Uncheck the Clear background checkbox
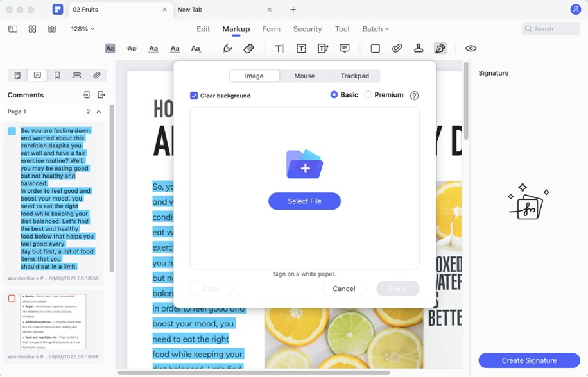 tap(194, 96)
